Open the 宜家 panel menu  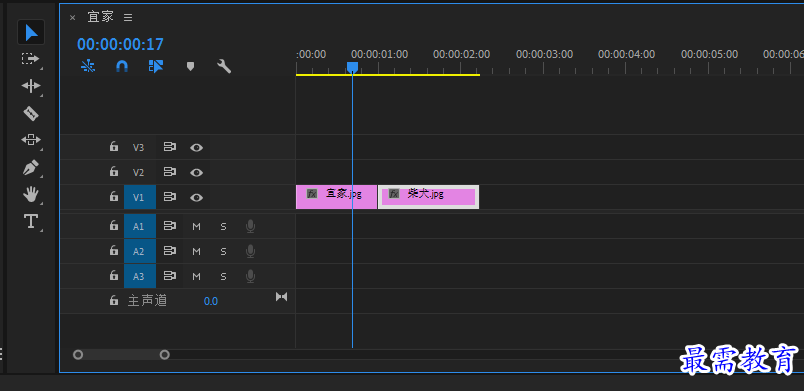click(x=128, y=17)
